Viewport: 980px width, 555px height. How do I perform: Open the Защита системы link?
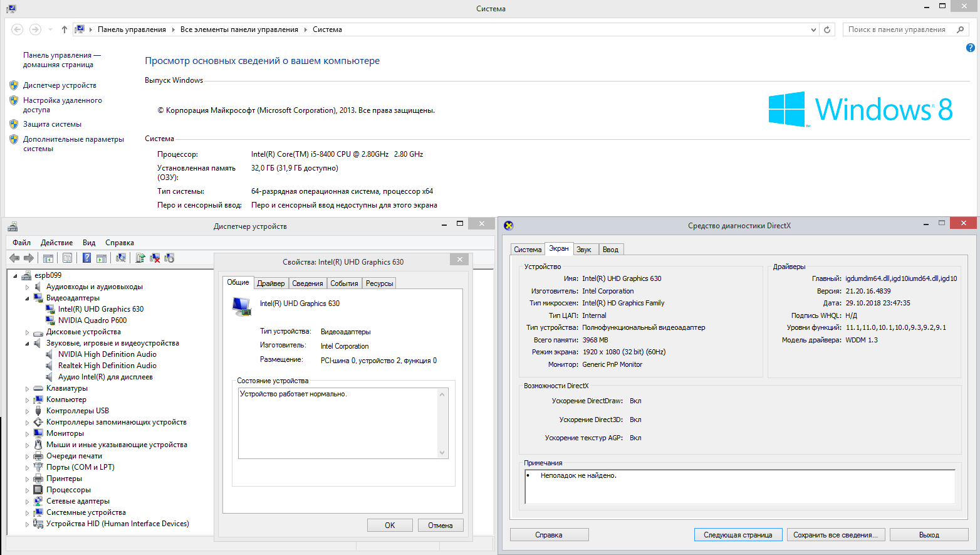point(52,124)
